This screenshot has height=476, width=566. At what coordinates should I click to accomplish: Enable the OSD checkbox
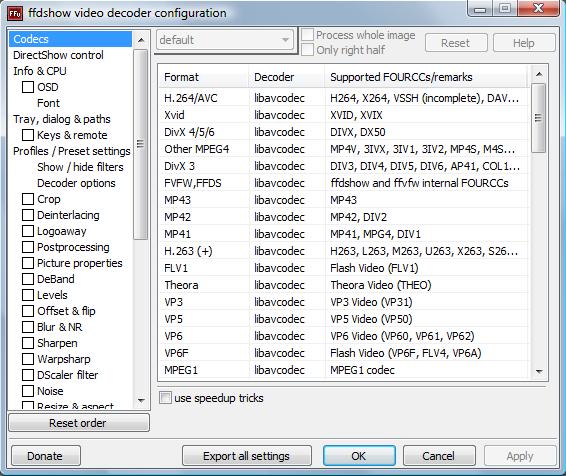tap(28, 87)
